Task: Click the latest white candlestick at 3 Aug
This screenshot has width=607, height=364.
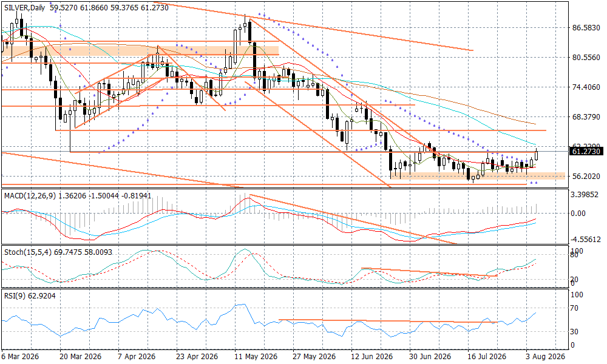Action: [537, 155]
